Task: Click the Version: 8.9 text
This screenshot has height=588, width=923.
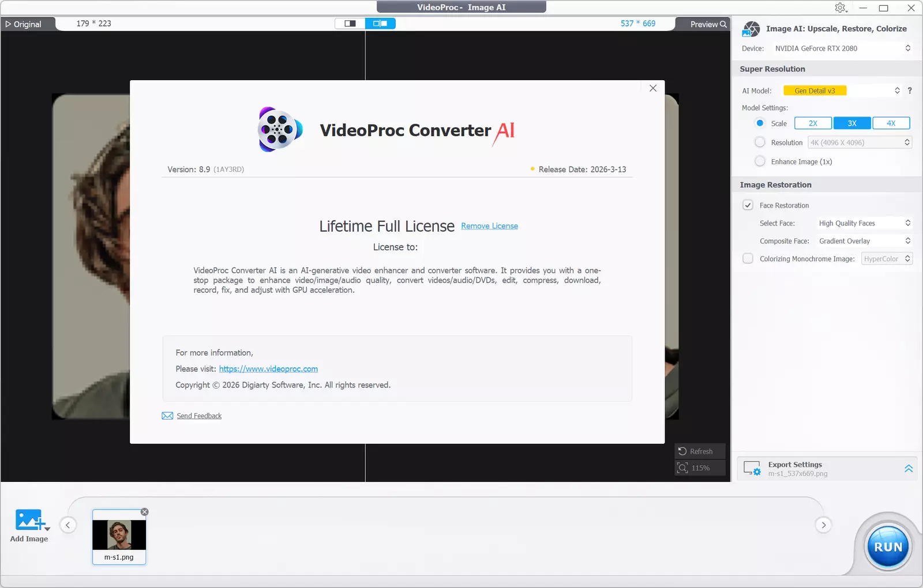Action: [x=189, y=169]
